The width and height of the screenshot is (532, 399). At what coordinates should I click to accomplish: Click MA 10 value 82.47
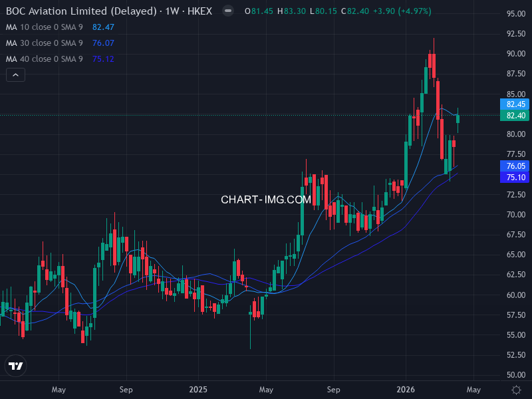[x=104, y=27]
